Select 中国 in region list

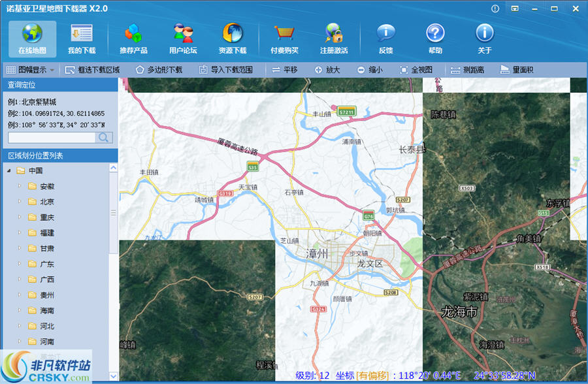30,170
